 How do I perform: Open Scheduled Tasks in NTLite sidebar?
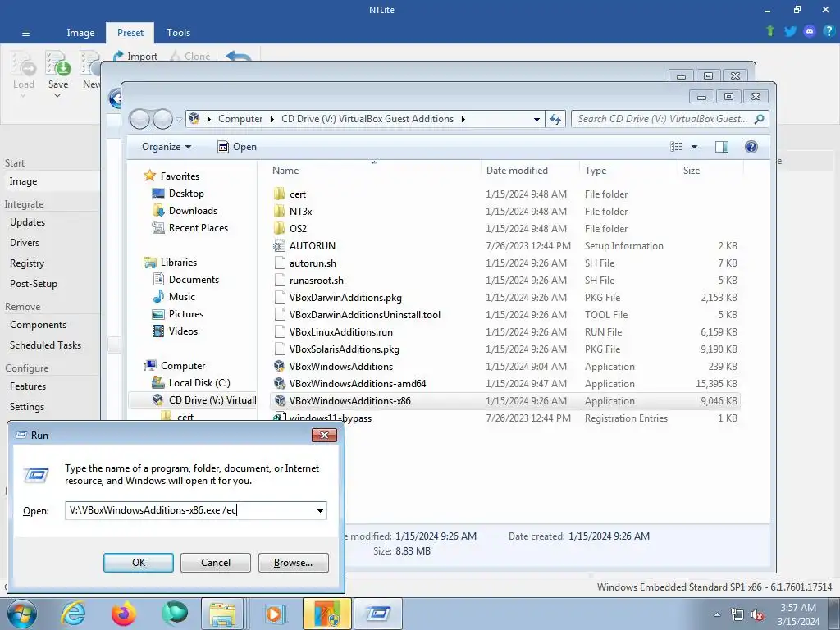(46, 345)
